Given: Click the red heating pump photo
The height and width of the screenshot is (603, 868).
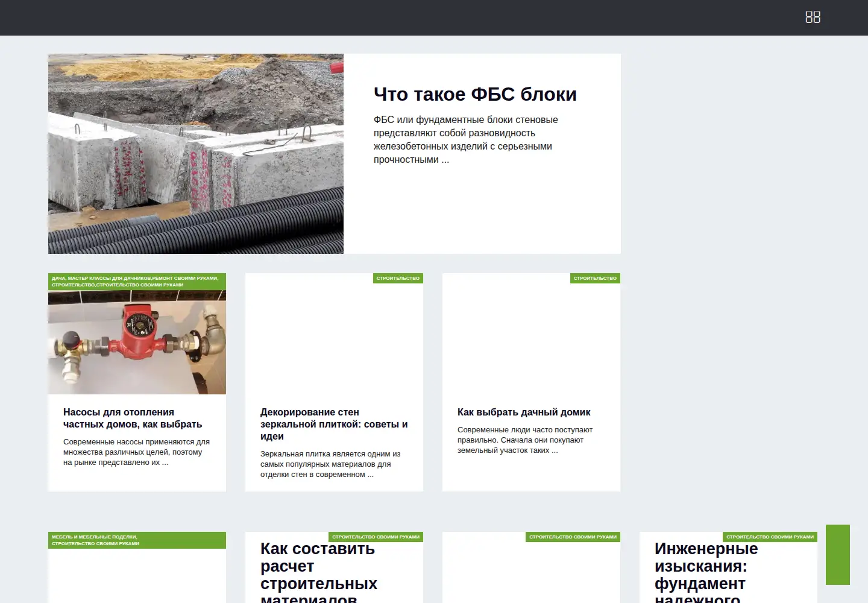Looking at the screenshot, I should point(137,343).
